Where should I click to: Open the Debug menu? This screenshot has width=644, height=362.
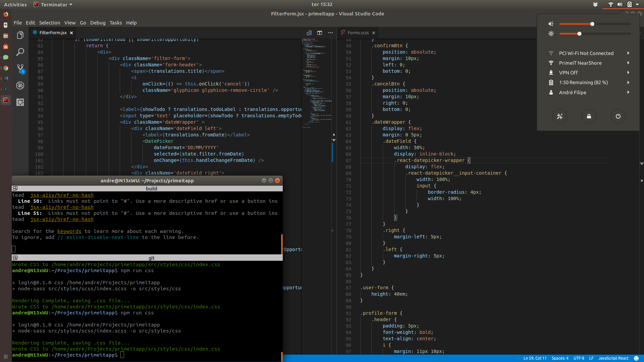pos(98,23)
